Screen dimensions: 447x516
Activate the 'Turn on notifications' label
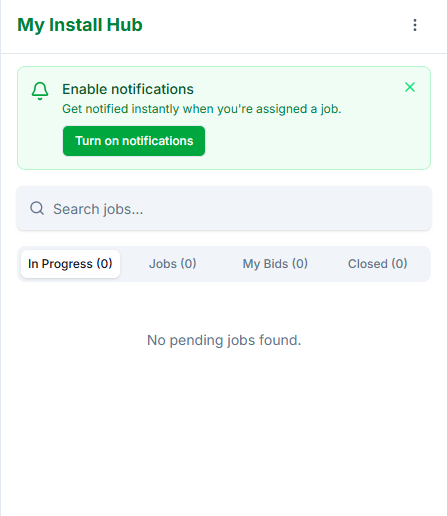tap(134, 141)
